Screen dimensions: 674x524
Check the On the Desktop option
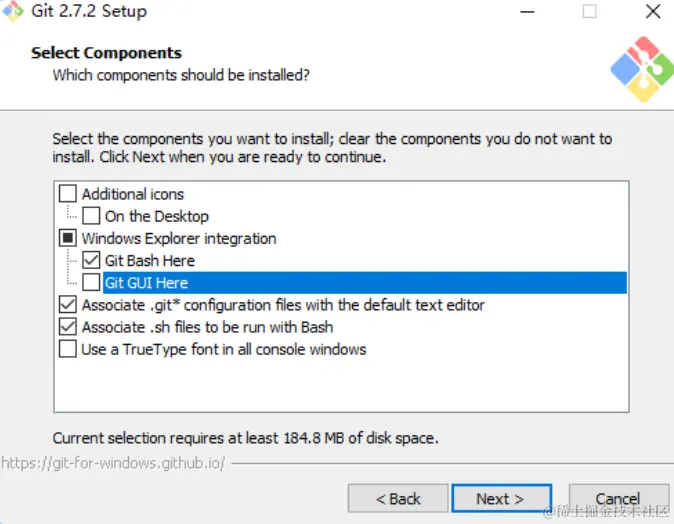[91, 216]
